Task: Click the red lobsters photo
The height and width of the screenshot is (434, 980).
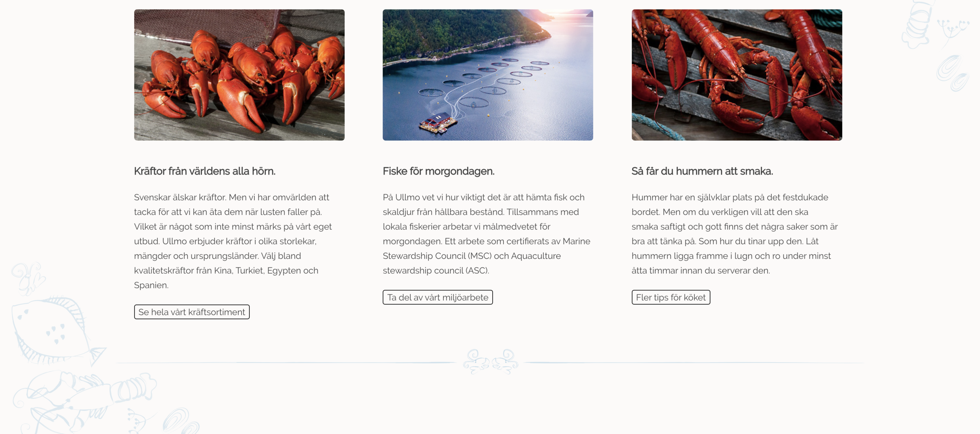Action: (x=737, y=75)
